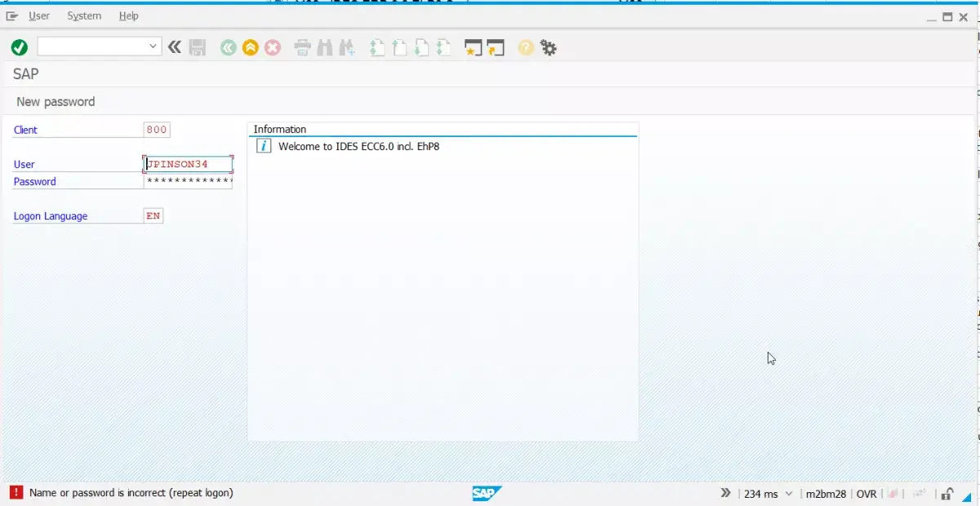980x506 pixels.
Task: Click the Previous Page icon
Action: point(399,47)
